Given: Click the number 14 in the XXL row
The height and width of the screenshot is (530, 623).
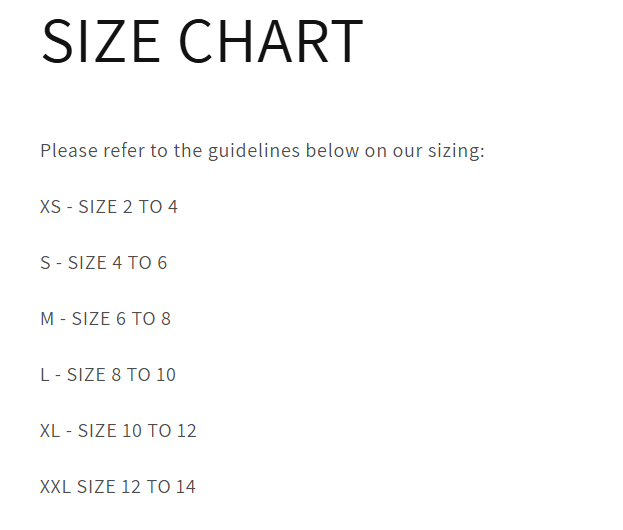Looking at the screenshot, I should 186,487.
